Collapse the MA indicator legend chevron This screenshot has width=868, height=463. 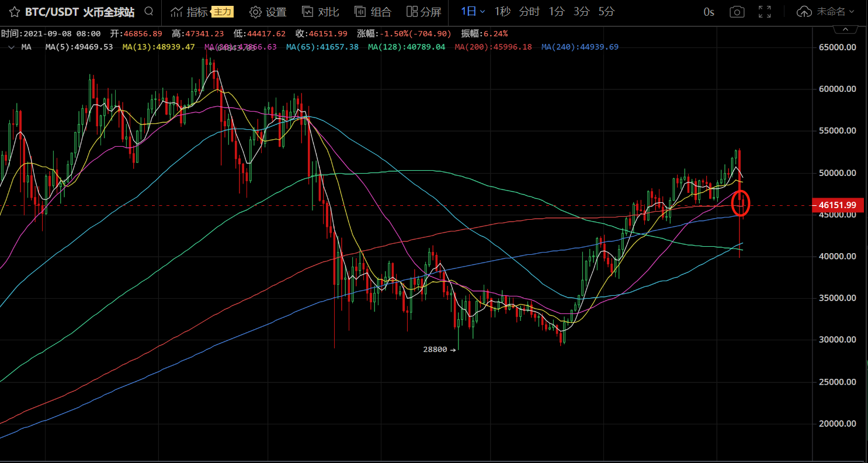click(x=12, y=47)
